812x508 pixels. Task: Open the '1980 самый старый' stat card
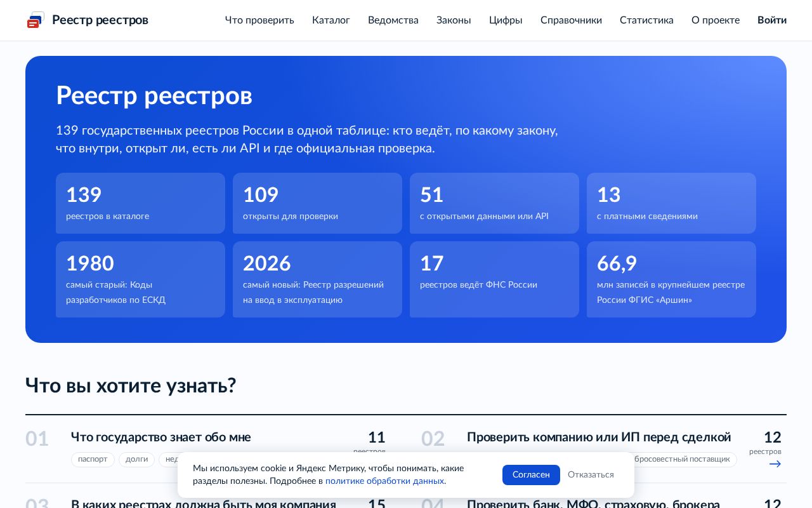[140, 279]
